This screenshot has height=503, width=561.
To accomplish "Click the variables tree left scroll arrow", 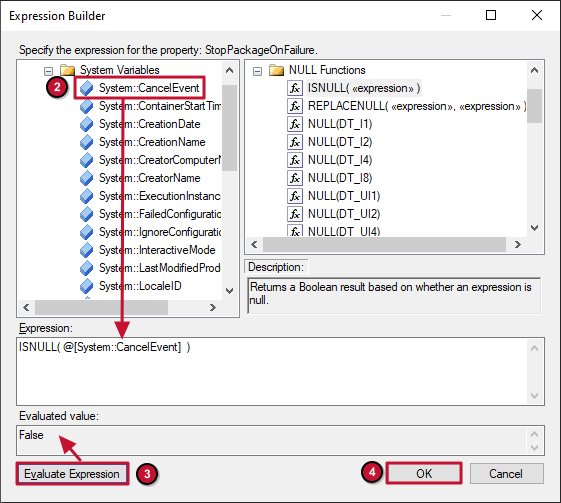I will [26, 307].
